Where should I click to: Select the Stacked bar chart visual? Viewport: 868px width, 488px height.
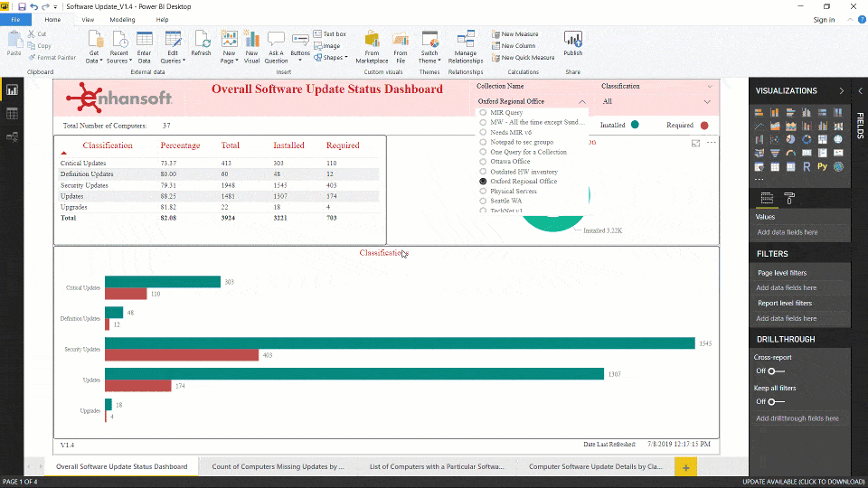pyautogui.click(x=759, y=113)
